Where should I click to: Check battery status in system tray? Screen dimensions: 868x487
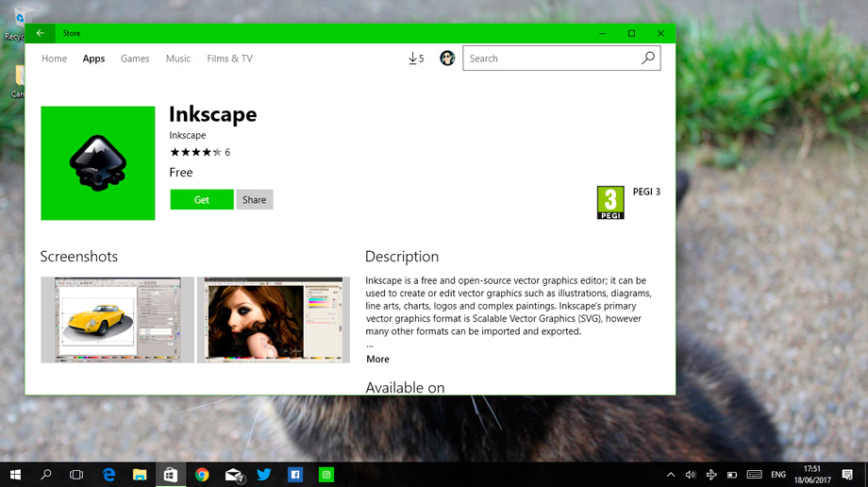coord(732,475)
